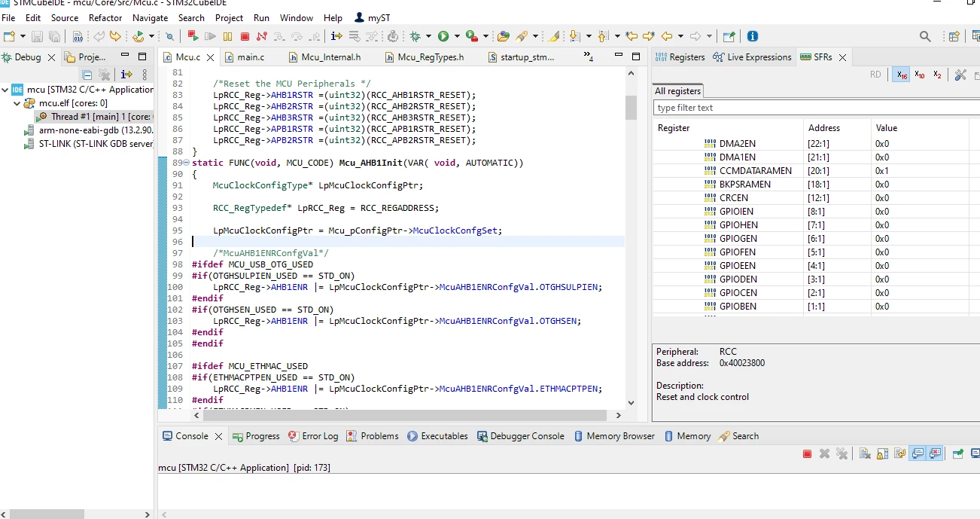Click the Disconnect debug icon

click(262, 36)
